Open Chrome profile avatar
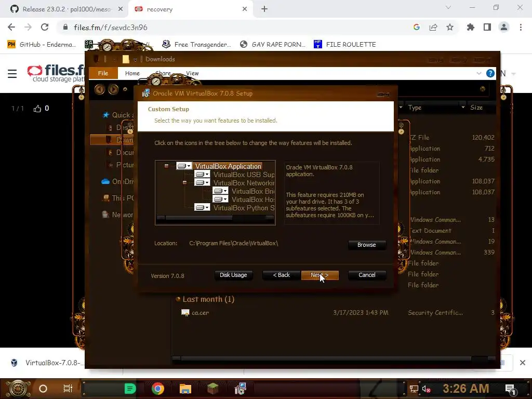Viewport: 532px width, 399px height. coord(504,27)
